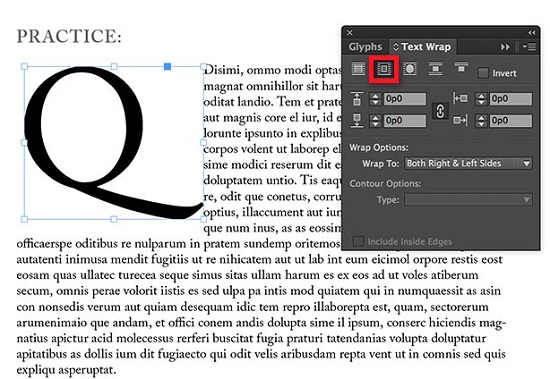Click the bottom-center handle of the Q frame
550x379 pixels.
(x=114, y=219)
